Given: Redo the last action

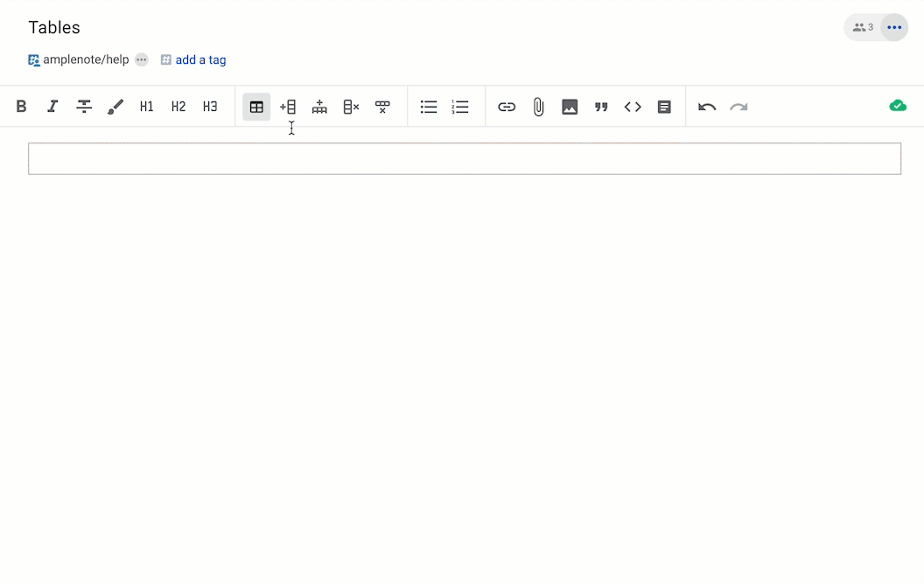Looking at the screenshot, I should pyautogui.click(x=738, y=107).
